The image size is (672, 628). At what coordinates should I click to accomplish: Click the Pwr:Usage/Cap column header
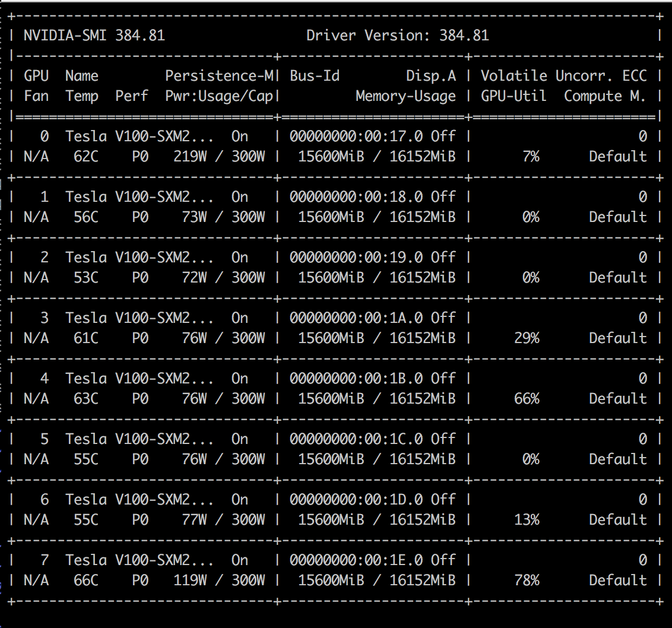click(x=220, y=96)
